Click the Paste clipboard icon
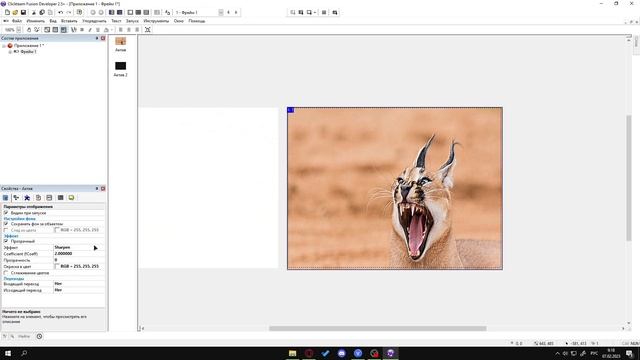The height and width of the screenshot is (360, 640). [x=50, y=13]
